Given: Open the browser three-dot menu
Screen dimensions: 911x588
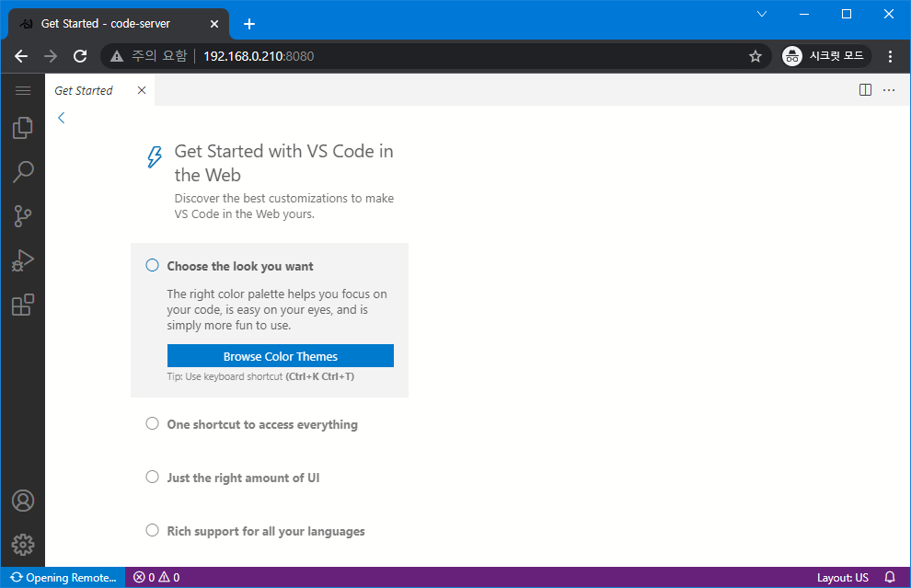Looking at the screenshot, I should point(890,56).
